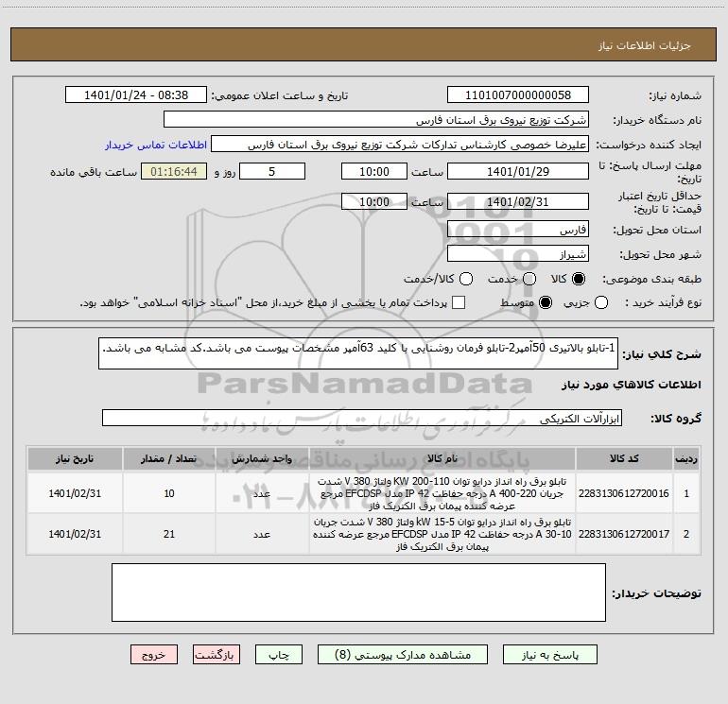Click the response deadline time 10:00 field

[374, 171]
